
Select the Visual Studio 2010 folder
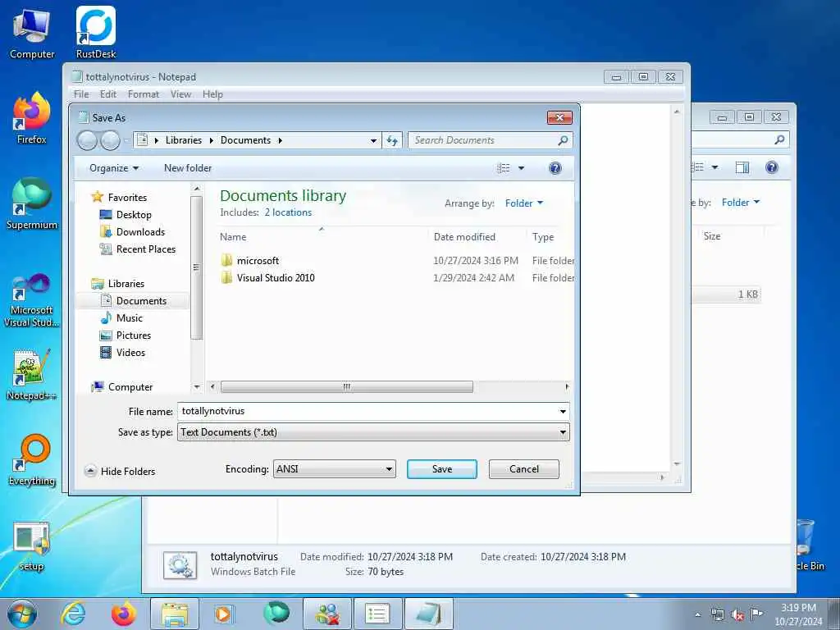click(x=276, y=278)
